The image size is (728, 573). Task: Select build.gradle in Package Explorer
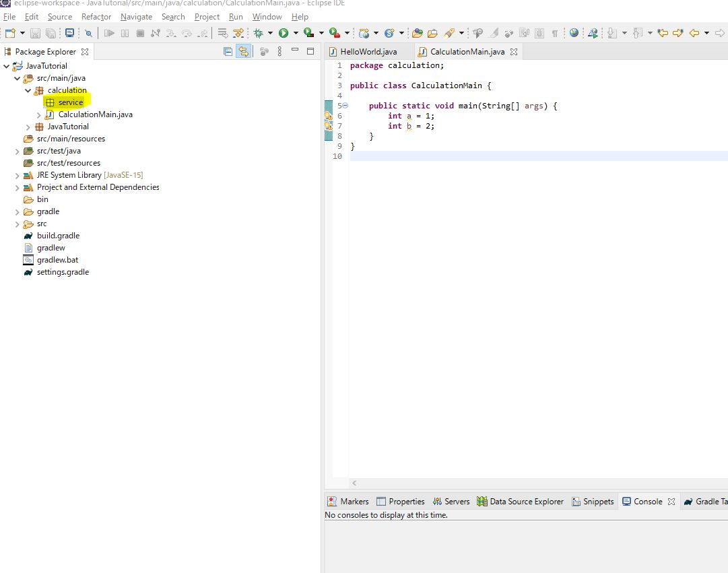tap(58, 236)
